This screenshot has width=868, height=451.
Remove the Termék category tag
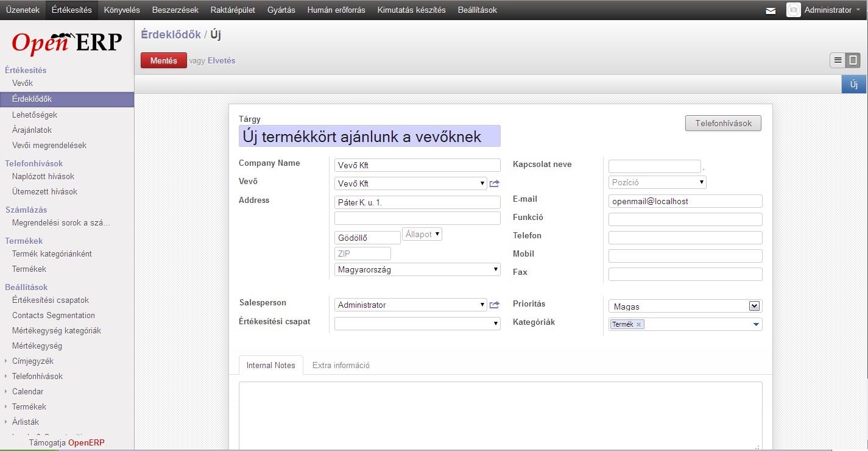638,325
